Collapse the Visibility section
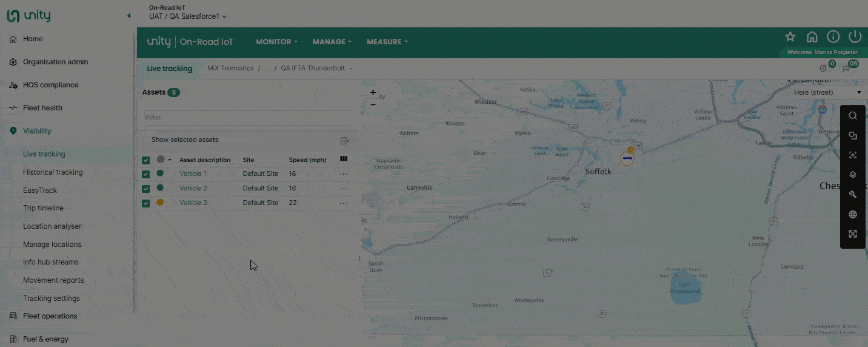This screenshot has width=868, height=347. click(x=37, y=131)
